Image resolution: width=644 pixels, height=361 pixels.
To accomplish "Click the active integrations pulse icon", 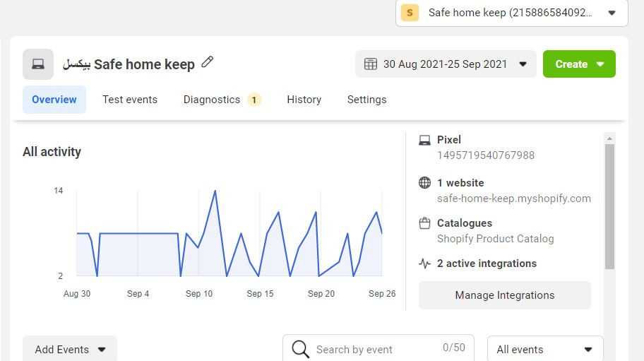I will coord(424,264).
